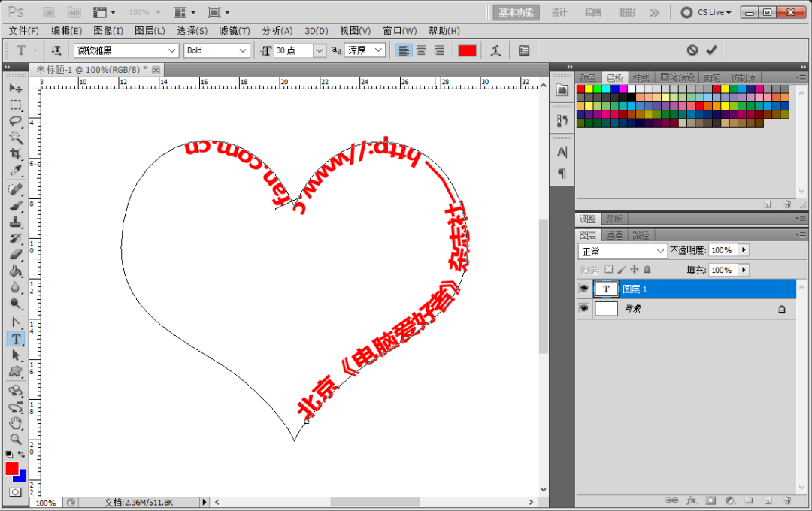Select the Dodge tool
Viewport: 812px width, 511px height.
[x=16, y=304]
